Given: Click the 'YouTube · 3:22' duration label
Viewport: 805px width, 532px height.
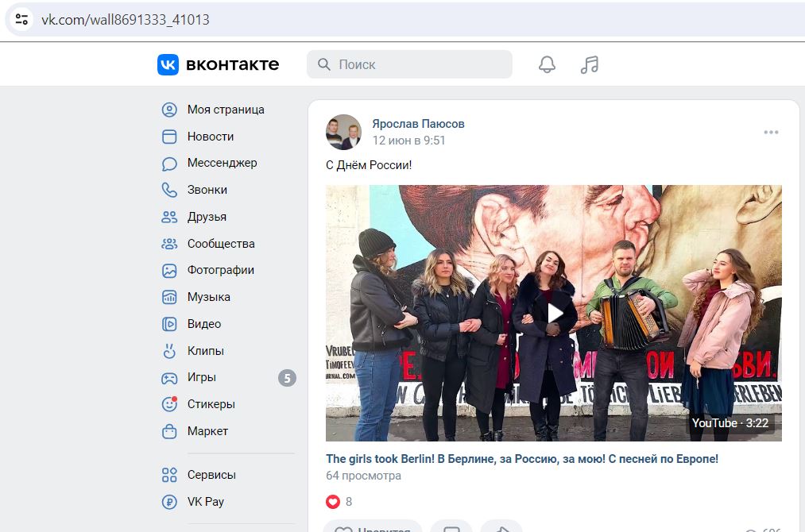Looking at the screenshot, I should [730, 423].
